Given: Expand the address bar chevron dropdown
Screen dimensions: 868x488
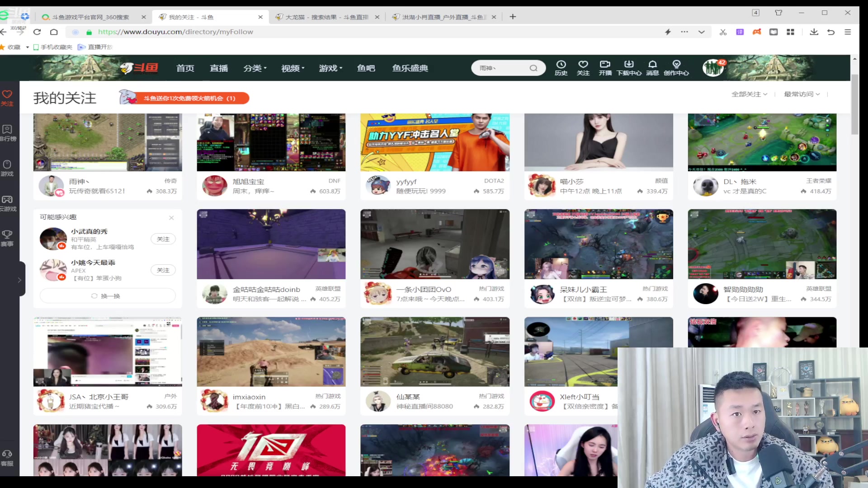Looking at the screenshot, I should click(x=701, y=32).
